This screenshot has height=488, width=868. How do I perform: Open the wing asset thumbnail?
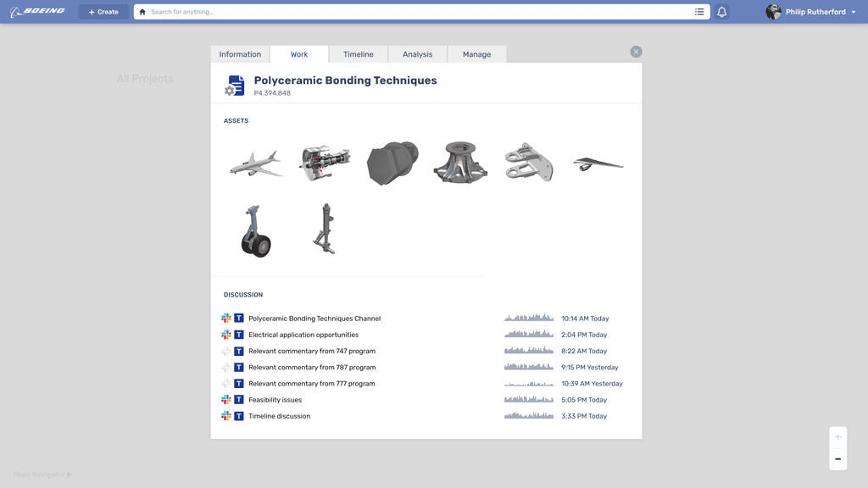[x=598, y=164]
